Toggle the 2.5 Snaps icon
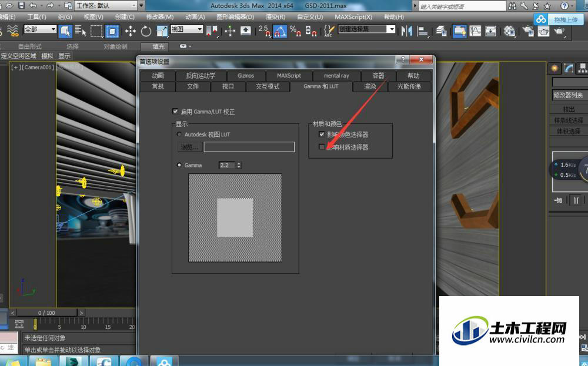The width and height of the screenshot is (588, 366). click(265, 31)
